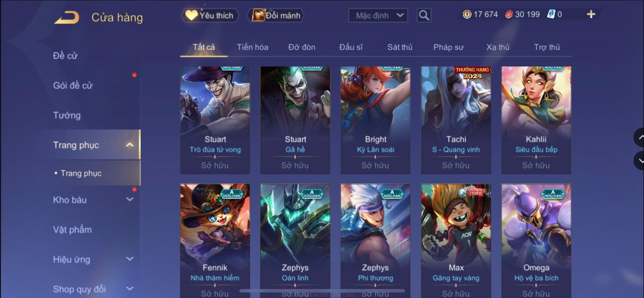
Task: Select the Tiến hóa tab
Action: [253, 47]
